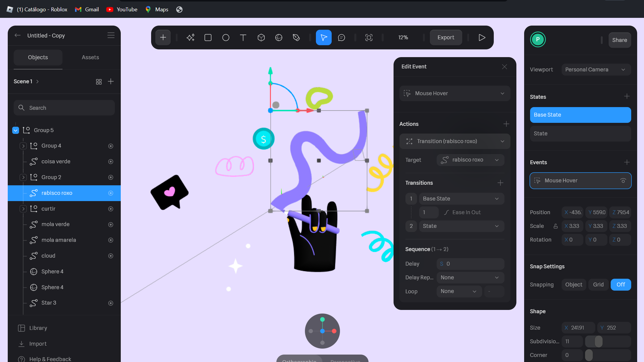Close the Edit Event panel
644x362 pixels.
[x=504, y=67]
